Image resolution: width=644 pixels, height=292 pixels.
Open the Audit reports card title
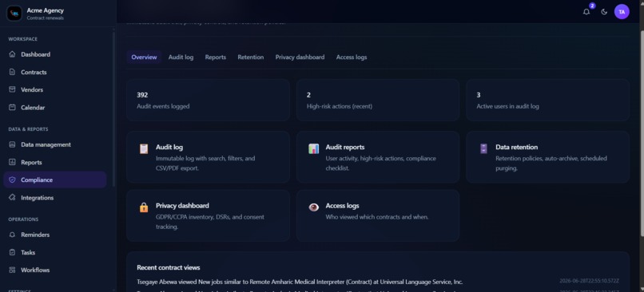tap(345, 147)
